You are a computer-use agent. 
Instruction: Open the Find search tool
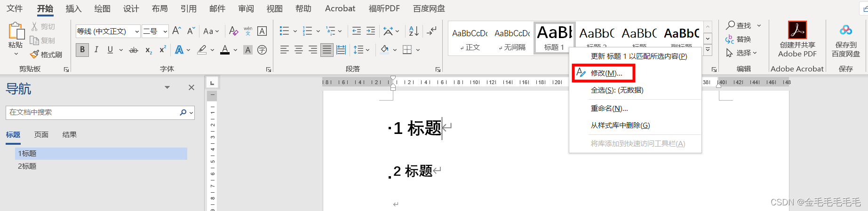pos(739,25)
